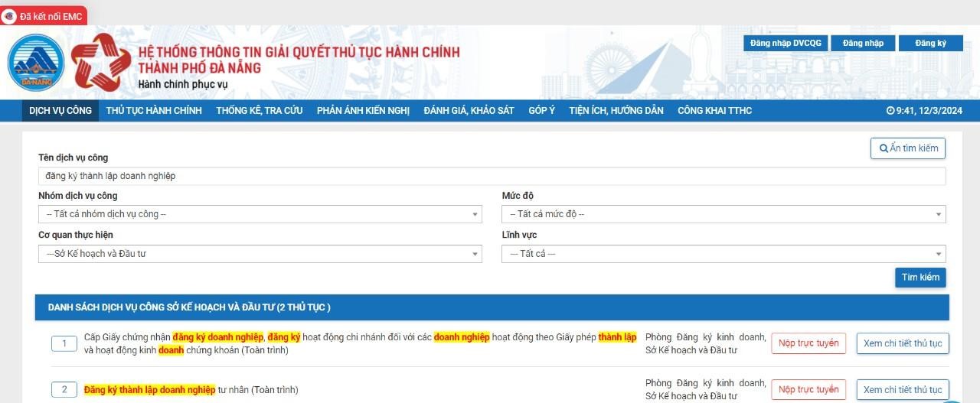
Task: Open the DỊCH VỤ CÔNG menu
Action: [x=60, y=111]
